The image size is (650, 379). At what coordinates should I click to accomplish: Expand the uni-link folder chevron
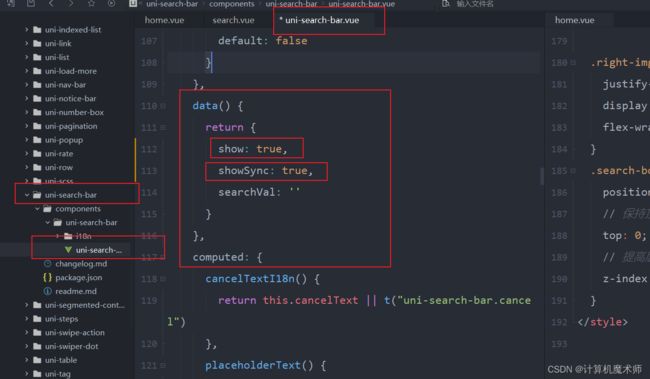coord(27,43)
